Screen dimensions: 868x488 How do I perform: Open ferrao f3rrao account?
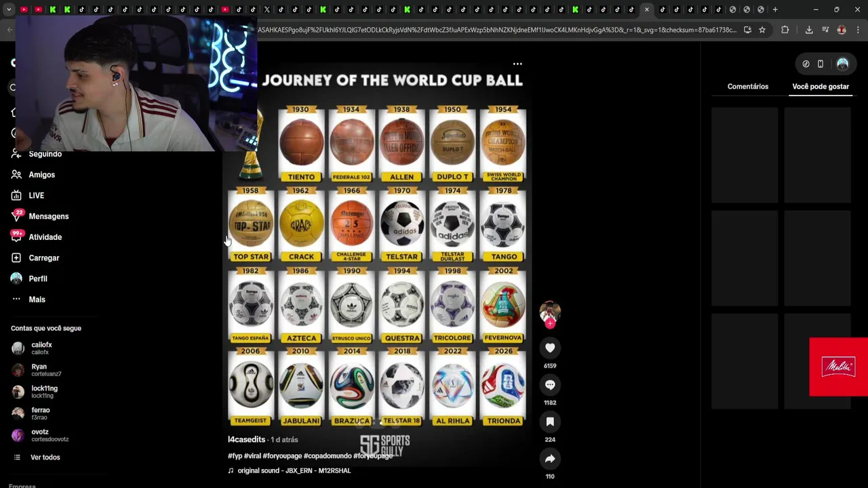coord(40,413)
